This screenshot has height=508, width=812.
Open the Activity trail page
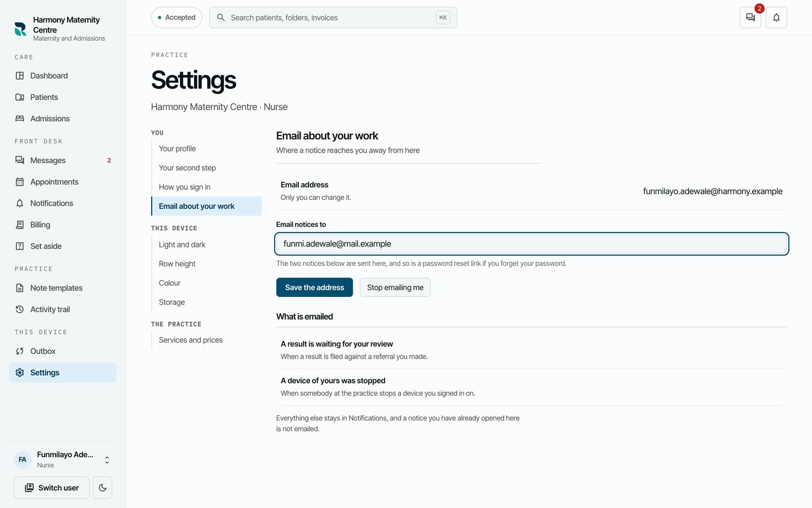63,309
